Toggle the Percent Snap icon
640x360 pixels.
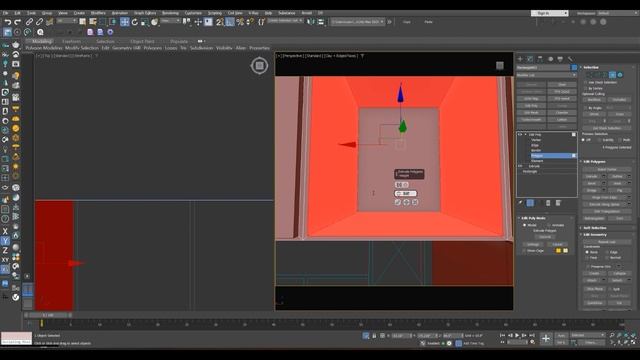(x=240, y=22)
